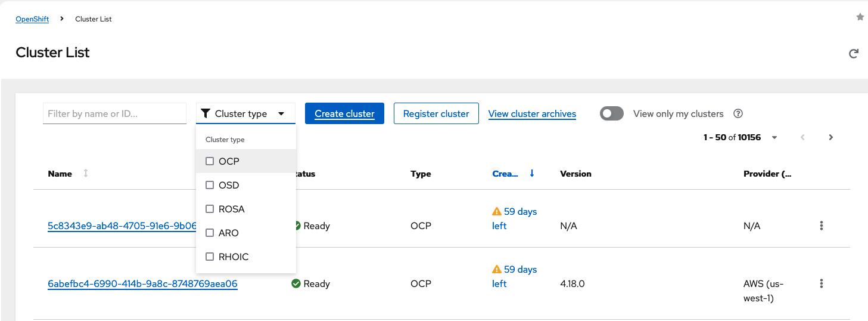Click the favorite star icon
The height and width of the screenshot is (321, 868).
tap(860, 17)
